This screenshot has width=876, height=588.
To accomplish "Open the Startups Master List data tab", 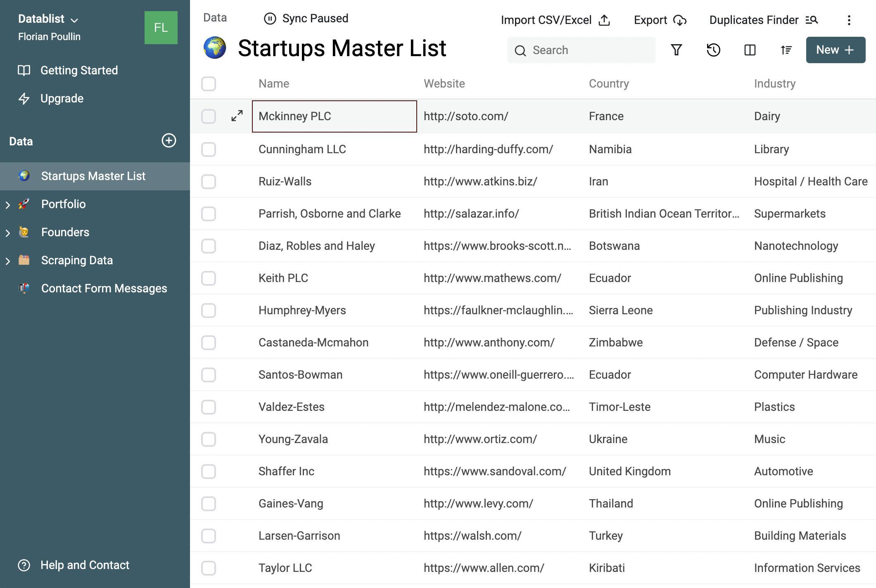I will (x=94, y=176).
